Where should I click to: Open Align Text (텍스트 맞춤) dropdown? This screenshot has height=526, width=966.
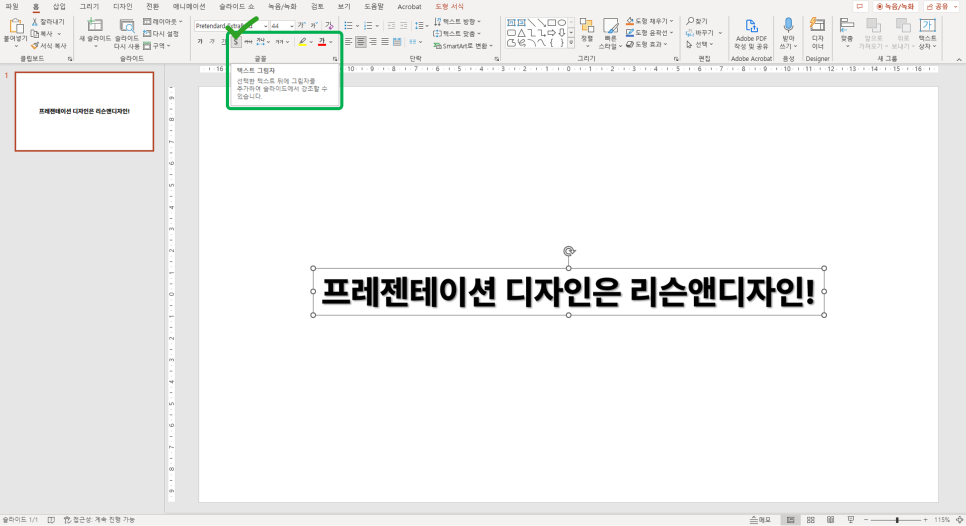tap(457, 34)
